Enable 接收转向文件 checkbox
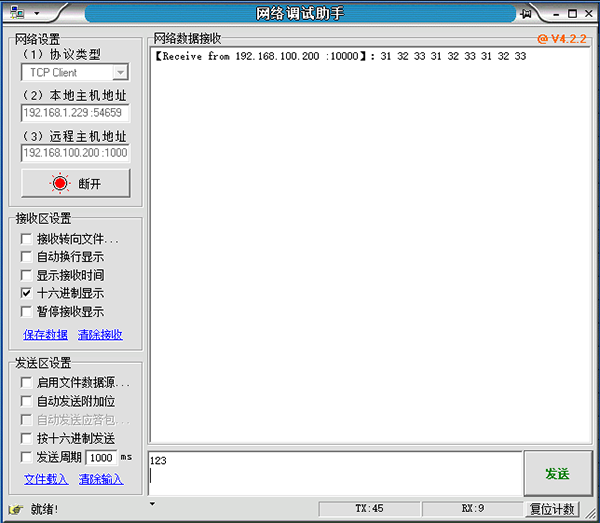The width and height of the screenshot is (600, 523). pos(26,239)
